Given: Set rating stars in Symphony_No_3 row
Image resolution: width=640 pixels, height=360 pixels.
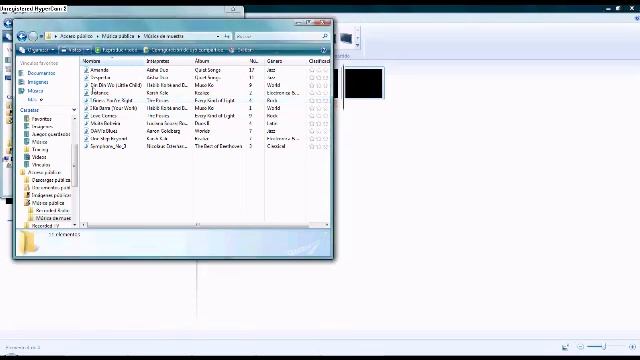Looking at the screenshot, I should pos(319,146).
